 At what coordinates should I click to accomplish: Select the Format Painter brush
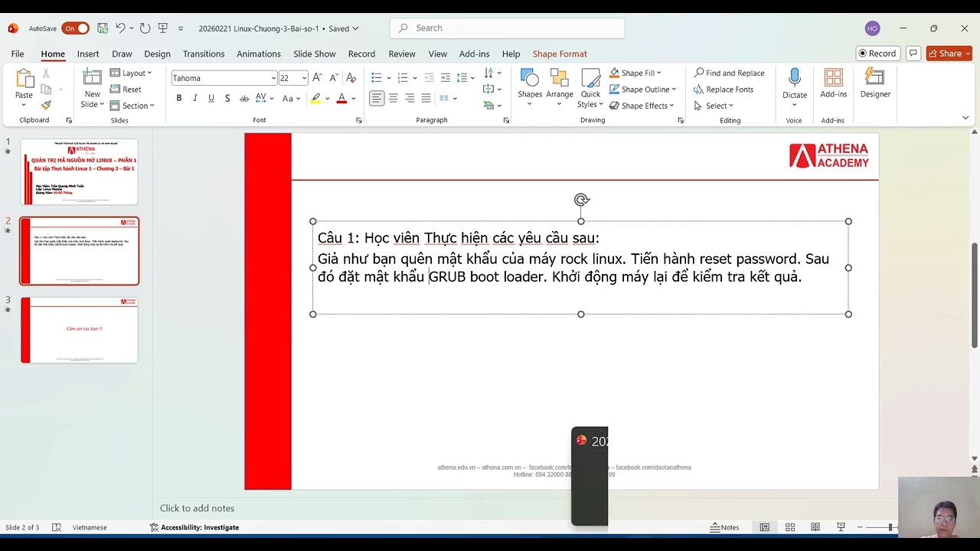pyautogui.click(x=46, y=105)
